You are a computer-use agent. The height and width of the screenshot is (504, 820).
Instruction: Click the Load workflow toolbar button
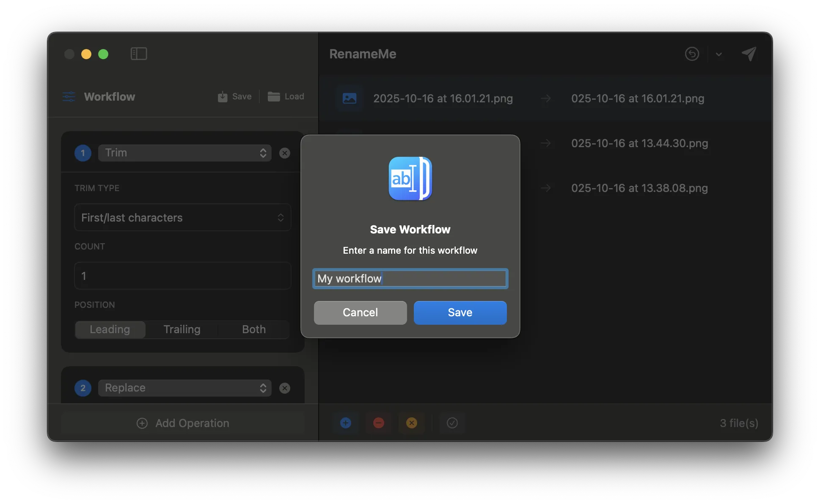click(286, 96)
